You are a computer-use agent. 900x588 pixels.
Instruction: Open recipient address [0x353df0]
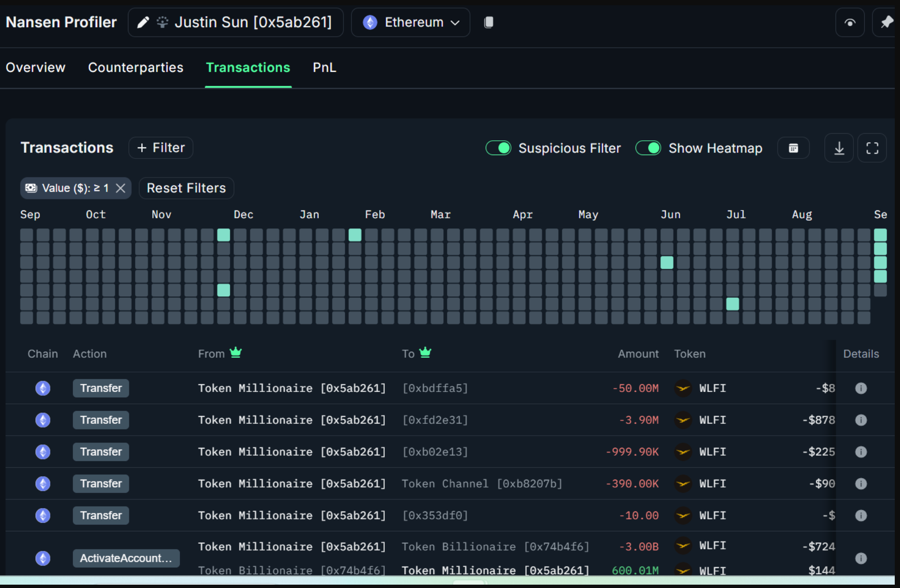click(x=435, y=516)
